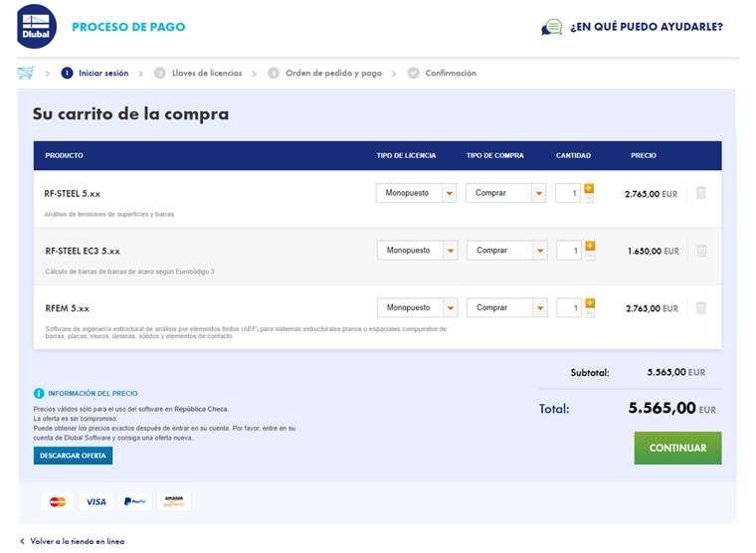This screenshot has height=553, width=756.
Task: Click the PRECIO column header
Action: point(644,156)
